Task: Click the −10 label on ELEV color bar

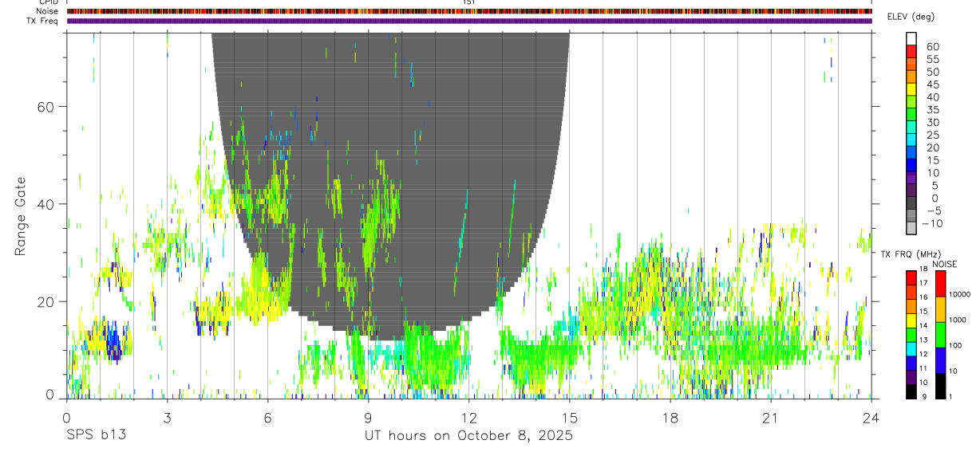Action: point(934,223)
